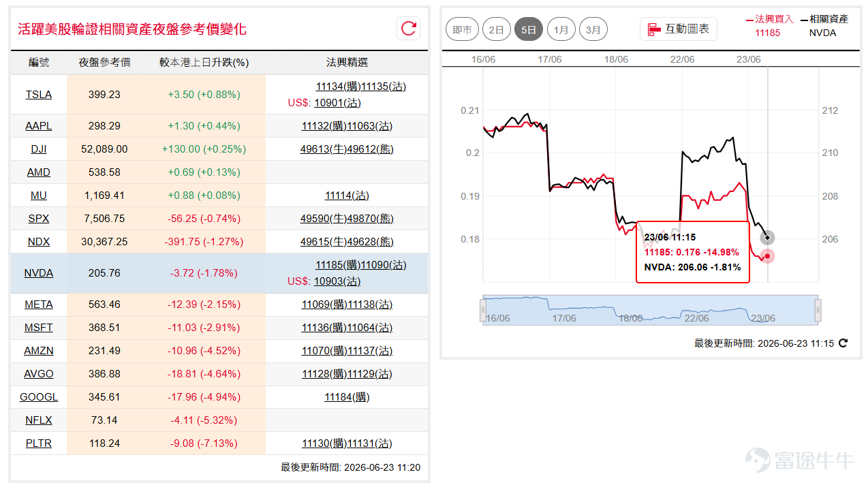Open warrant 11114(沽) for MU
868x485 pixels.
pos(347,195)
